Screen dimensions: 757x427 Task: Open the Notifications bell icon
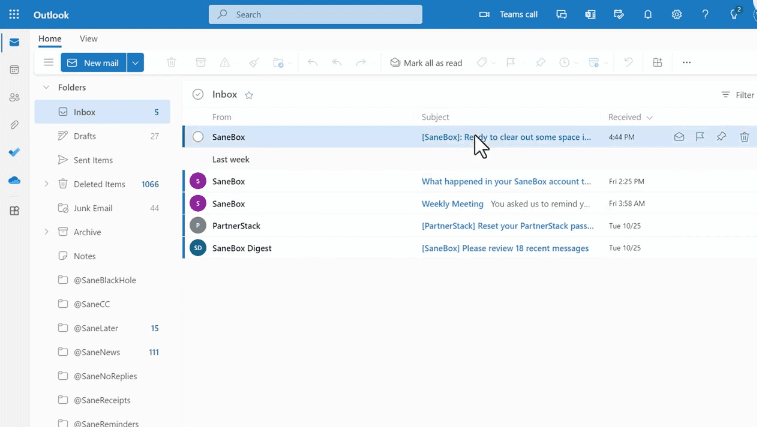(648, 14)
